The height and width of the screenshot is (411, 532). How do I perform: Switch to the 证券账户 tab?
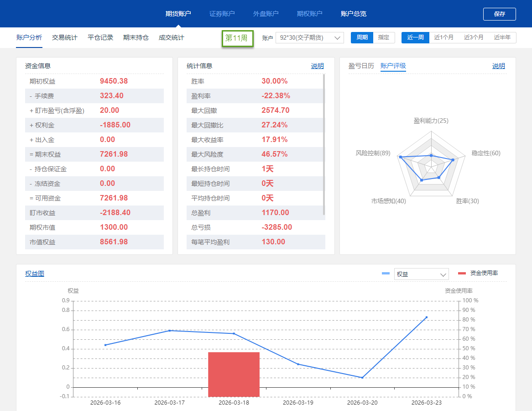click(x=222, y=14)
